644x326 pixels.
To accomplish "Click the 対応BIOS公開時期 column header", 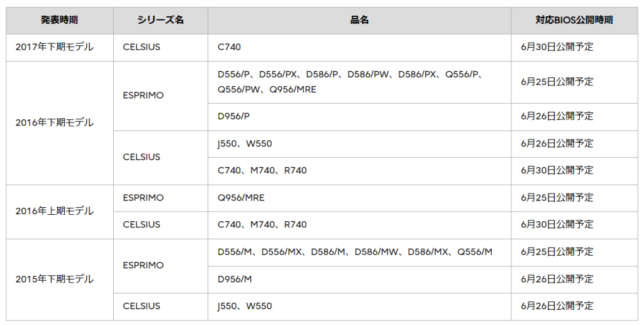I will pos(574,20).
